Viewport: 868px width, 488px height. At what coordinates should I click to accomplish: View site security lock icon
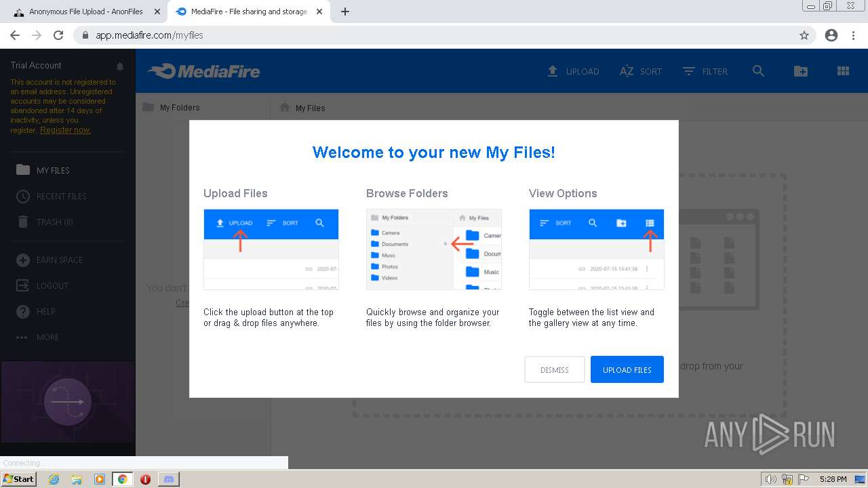click(85, 35)
